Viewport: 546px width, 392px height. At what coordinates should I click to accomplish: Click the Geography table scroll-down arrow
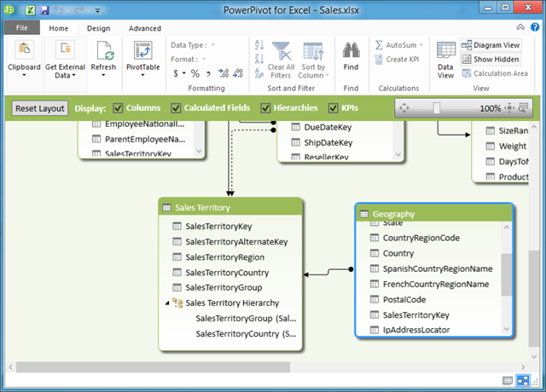tap(507, 330)
